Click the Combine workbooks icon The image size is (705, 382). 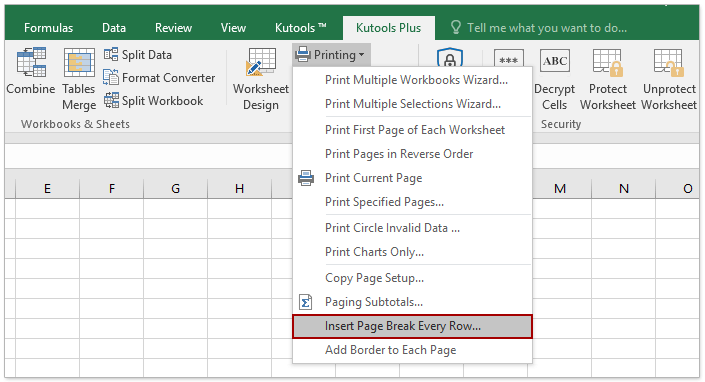pos(31,62)
